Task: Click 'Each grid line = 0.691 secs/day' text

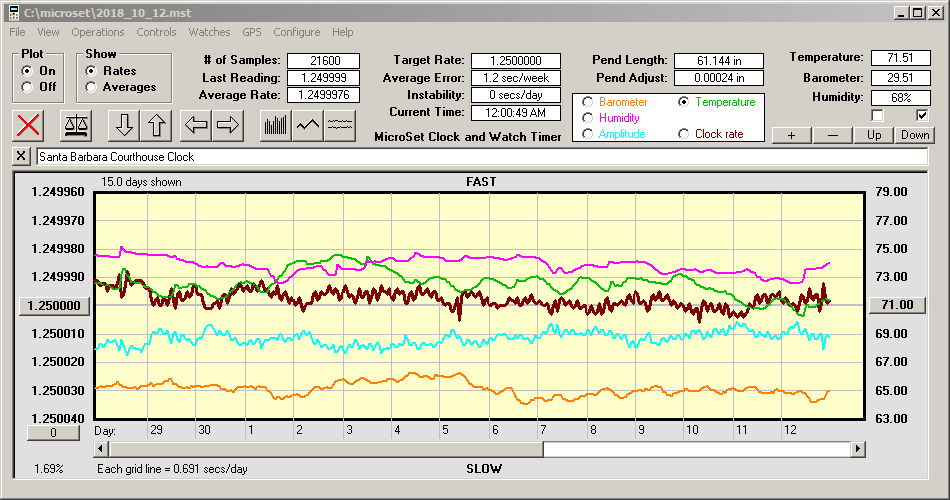Action: click(172, 468)
